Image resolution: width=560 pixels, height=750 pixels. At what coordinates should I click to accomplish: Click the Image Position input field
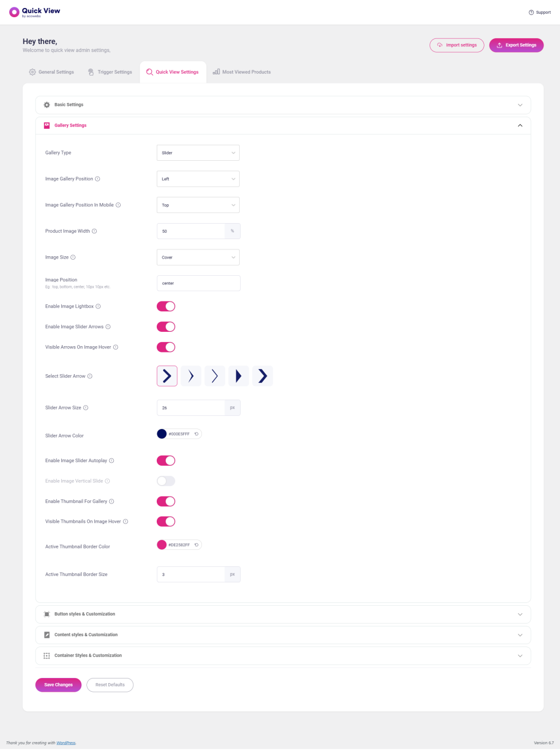[x=198, y=283]
